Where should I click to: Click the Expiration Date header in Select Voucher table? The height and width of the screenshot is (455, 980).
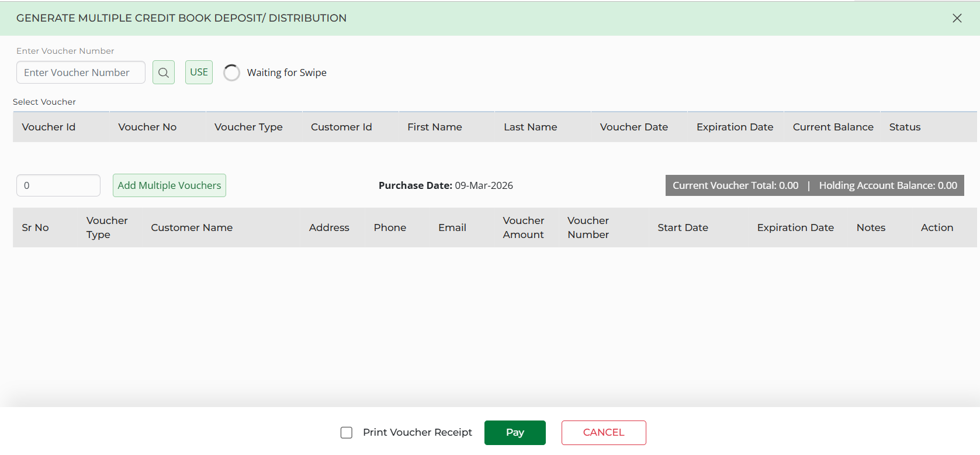[735, 127]
